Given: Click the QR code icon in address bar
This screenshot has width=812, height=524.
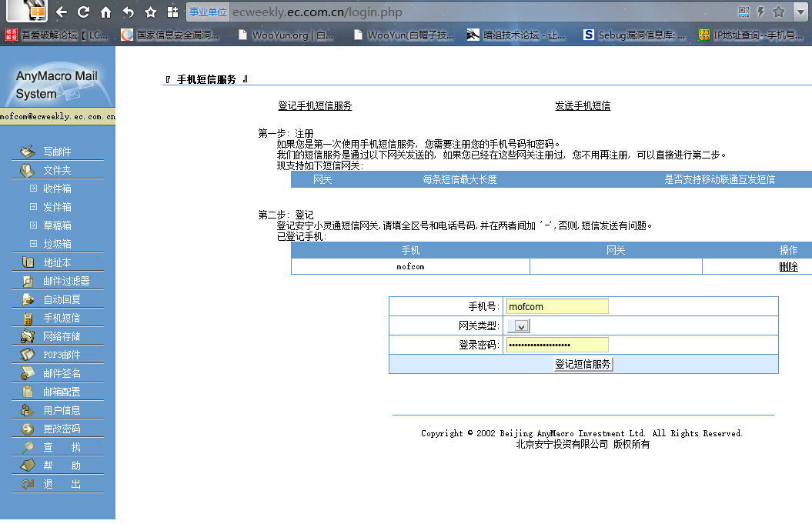Looking at the screenshot, I should point(743,12).
